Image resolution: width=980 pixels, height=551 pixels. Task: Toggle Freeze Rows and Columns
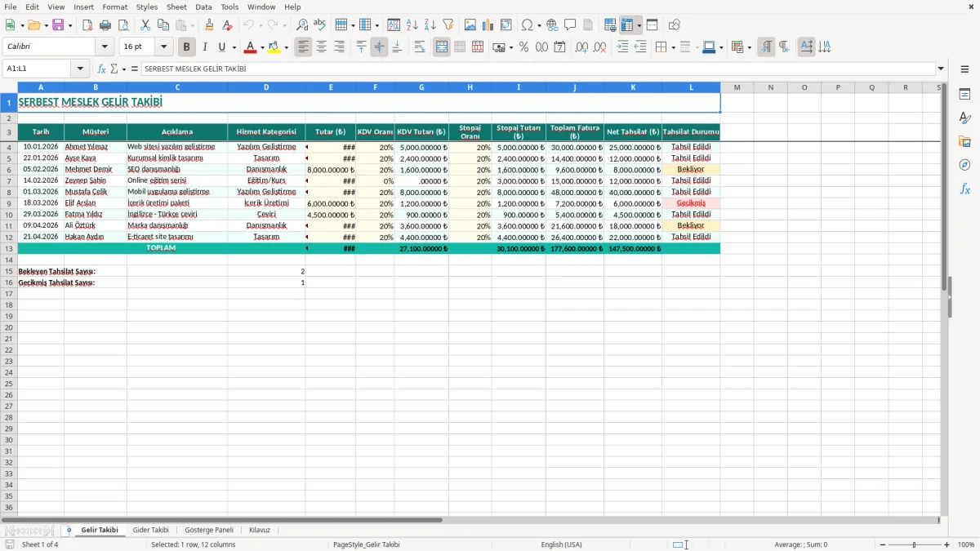tap(627, 25)
